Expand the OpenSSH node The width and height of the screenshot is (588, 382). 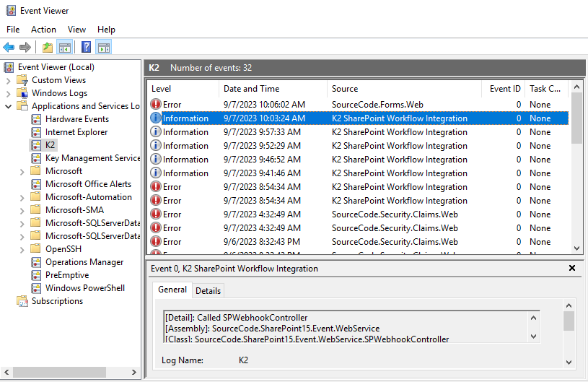click(22, 250)
